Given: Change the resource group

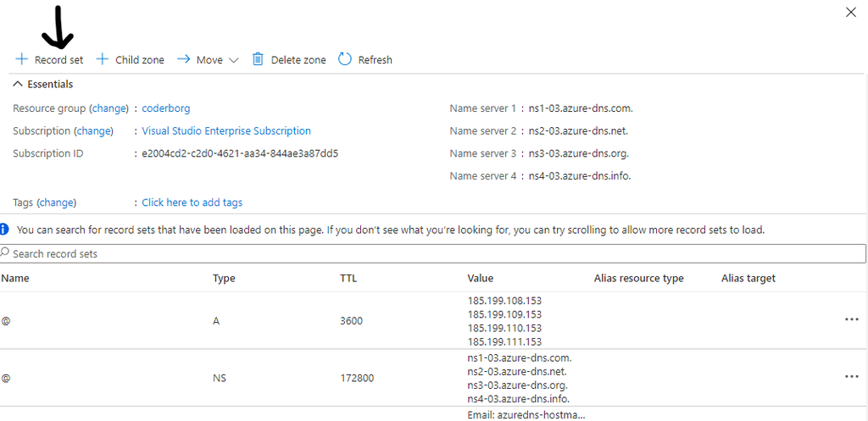Looking at the screenshot, I should tap(108, 108).
